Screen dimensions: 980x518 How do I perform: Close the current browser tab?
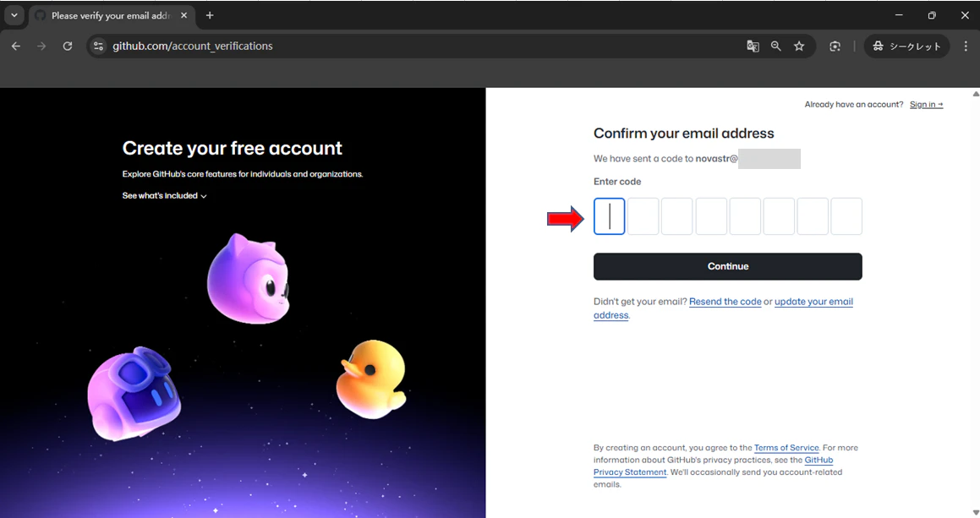[183, 15]
